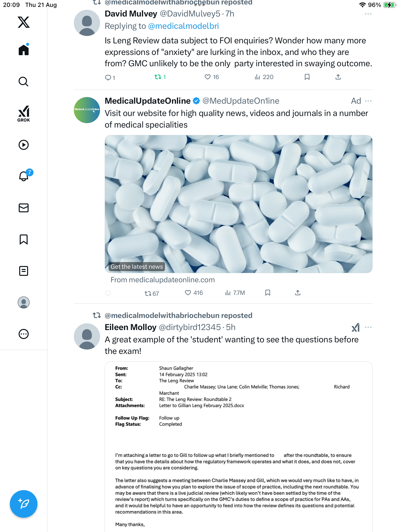Open more options on David Mulvey's post
Image resolution: width=399 pixels, height=532 pixels.
click(x=368, y=14)
